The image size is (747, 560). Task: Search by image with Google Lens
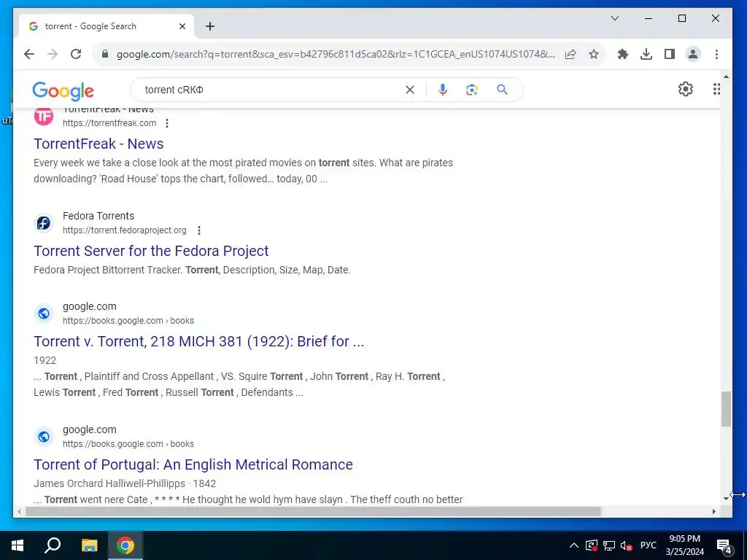tap(472, 90)
